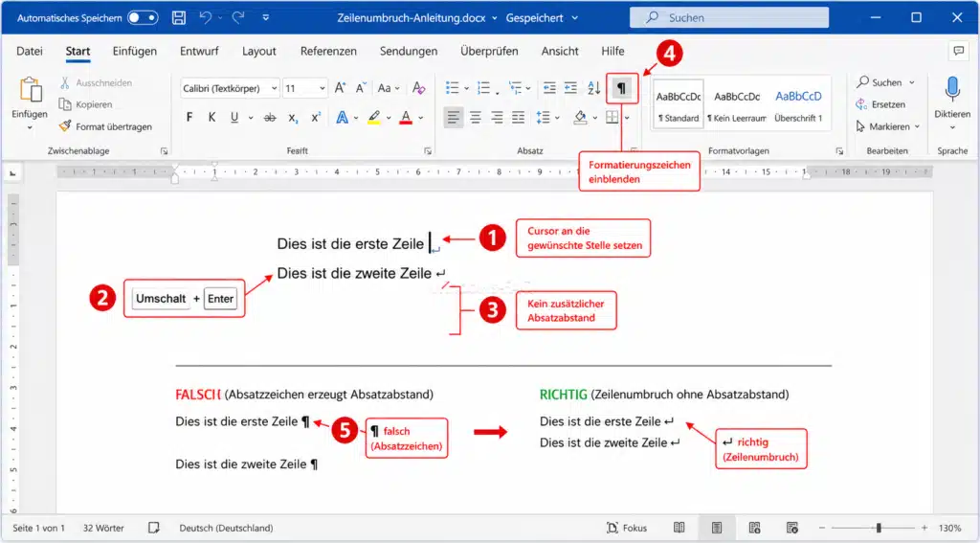Select the Kein Leerraum style
Screen dimensions: 980x543
737,103
